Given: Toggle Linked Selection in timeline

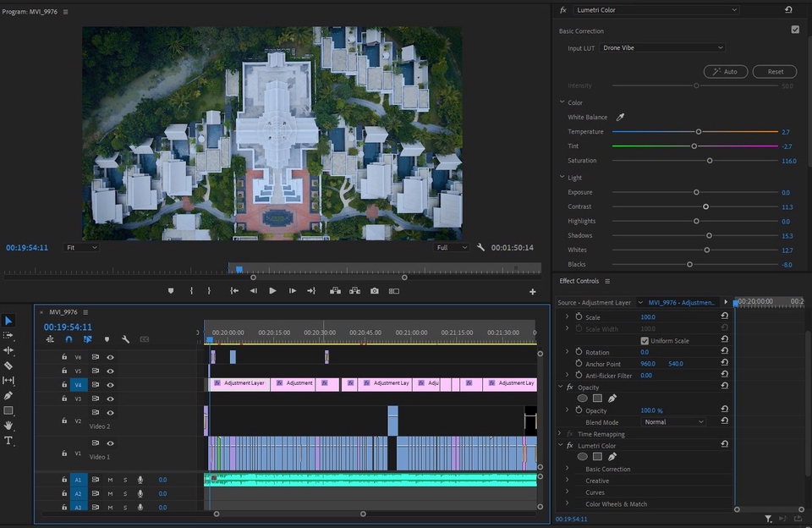Looking at the screenshot, I should coord(87,339).
